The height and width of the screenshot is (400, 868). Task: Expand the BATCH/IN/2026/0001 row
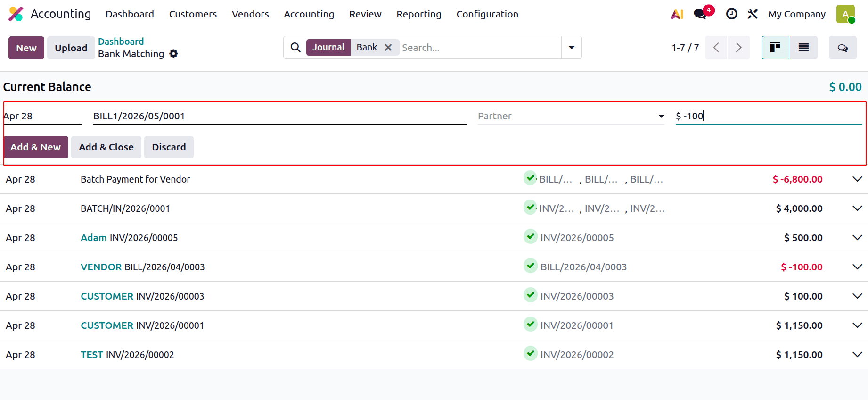coord(857,208)
